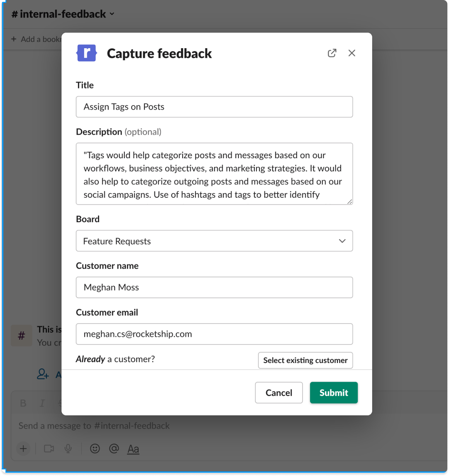Image resolution: width=449 pixels, height=476 pixels.
Task: Open the plus attachments menu in composer
Action: (x=23, y=448)
